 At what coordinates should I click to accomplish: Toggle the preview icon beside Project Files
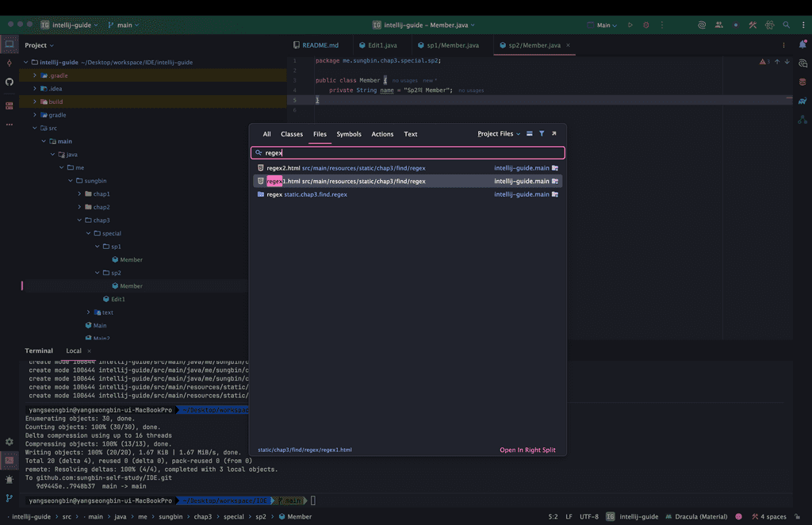(x=530, y=134)
